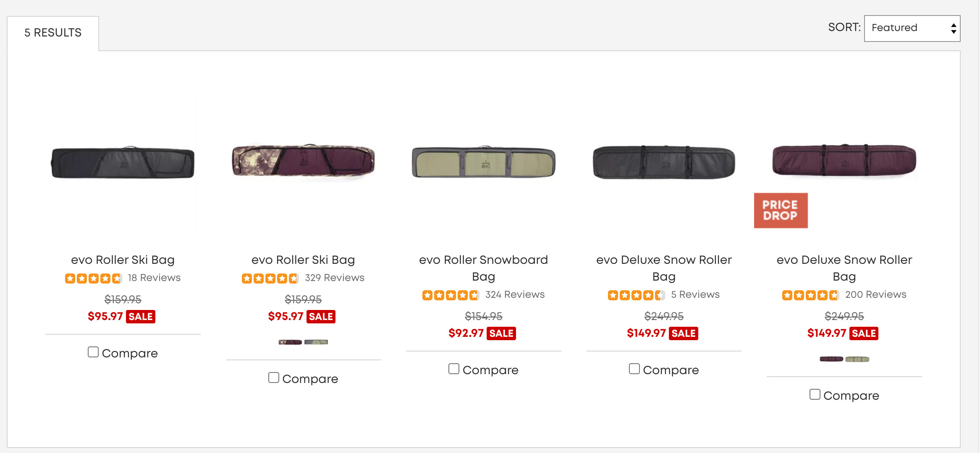Click the star rating with 18 Reviews
980x453 pixels.
tap(94, 278)
